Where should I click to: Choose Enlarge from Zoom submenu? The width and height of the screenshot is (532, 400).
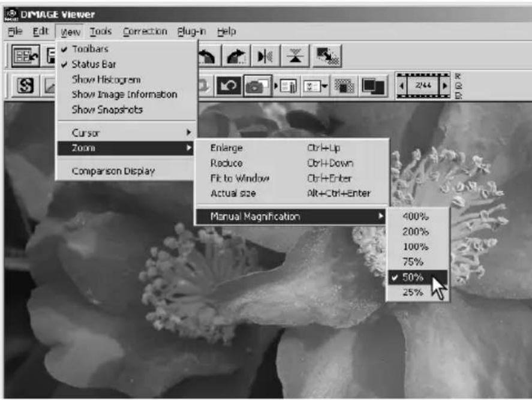click(291, 148)
